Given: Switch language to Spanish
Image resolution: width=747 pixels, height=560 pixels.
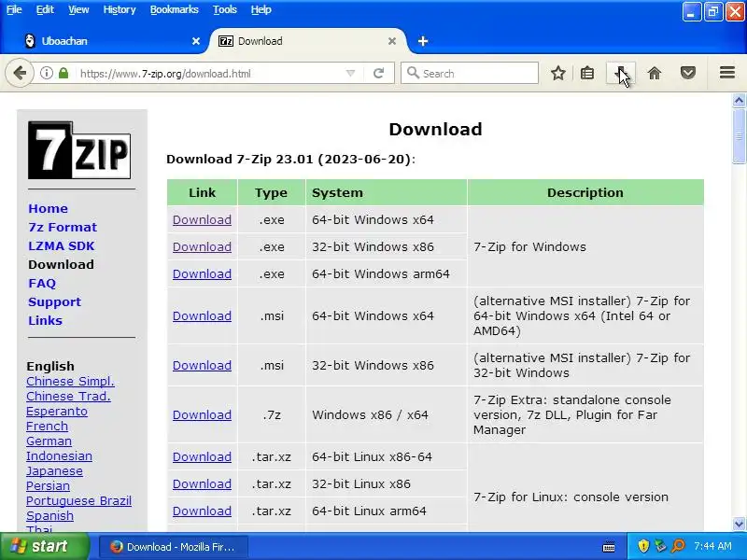Looking at the screenshot, I should (x=50, y=516).
